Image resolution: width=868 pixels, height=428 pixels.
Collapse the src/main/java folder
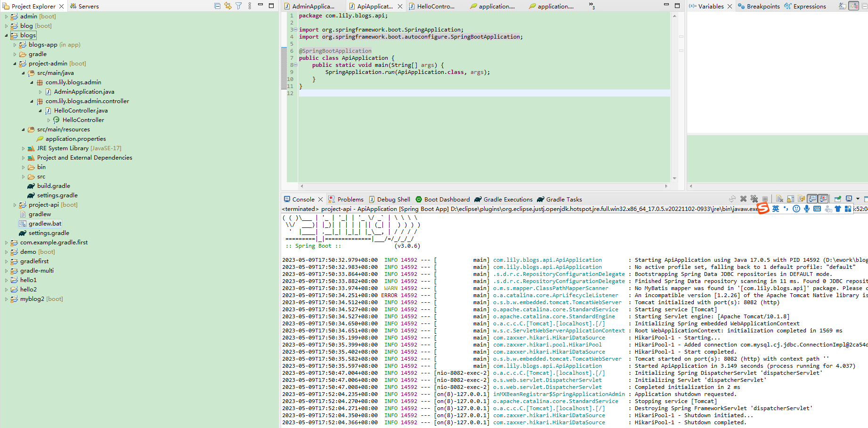click(x=23, y=73)
